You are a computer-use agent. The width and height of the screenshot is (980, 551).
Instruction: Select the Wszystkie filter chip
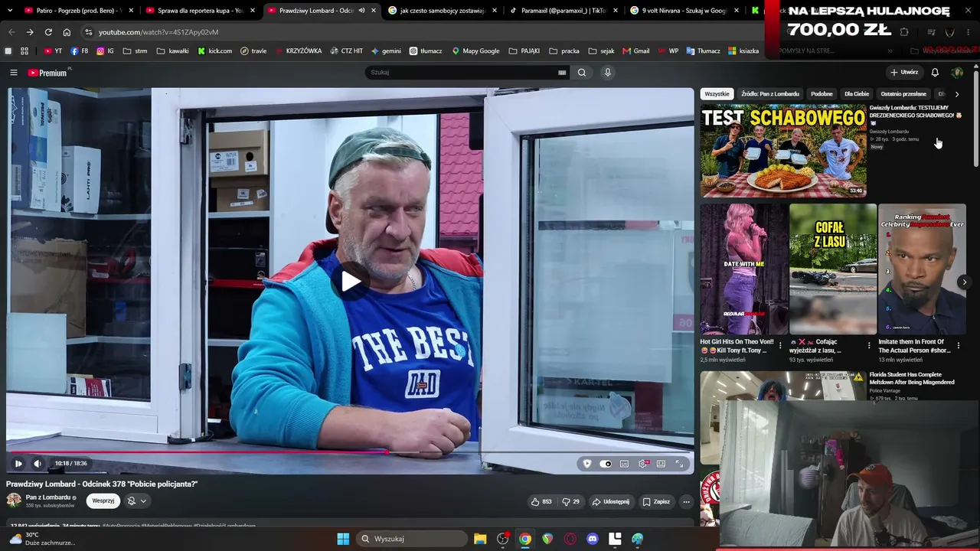pyautogui.click(x=717, y=94)
